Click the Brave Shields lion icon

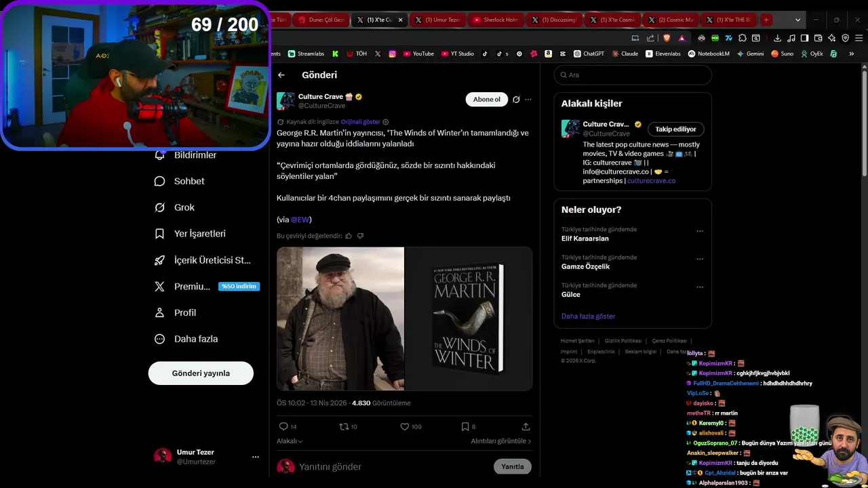[x=667, y=38]
